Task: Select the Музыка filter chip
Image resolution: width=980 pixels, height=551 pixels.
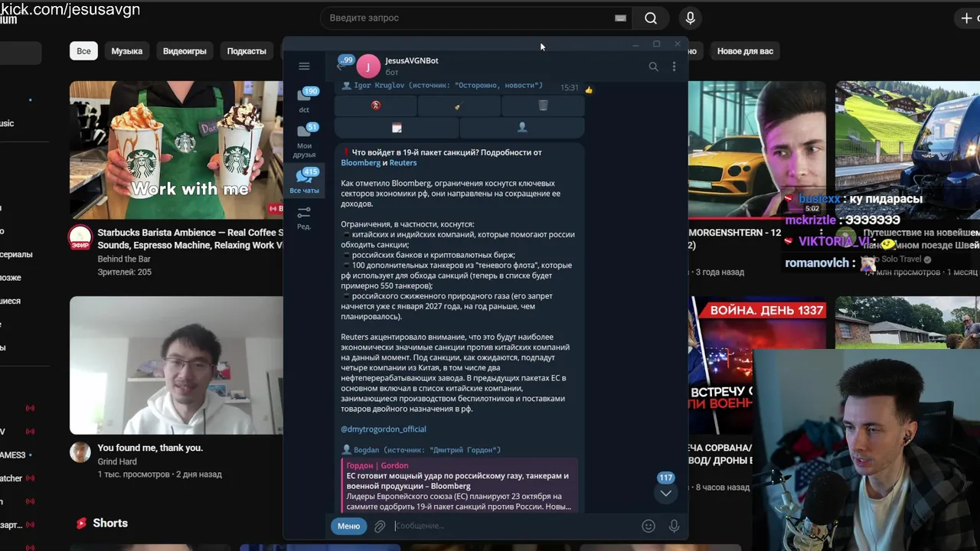Action: coord(127,51)
